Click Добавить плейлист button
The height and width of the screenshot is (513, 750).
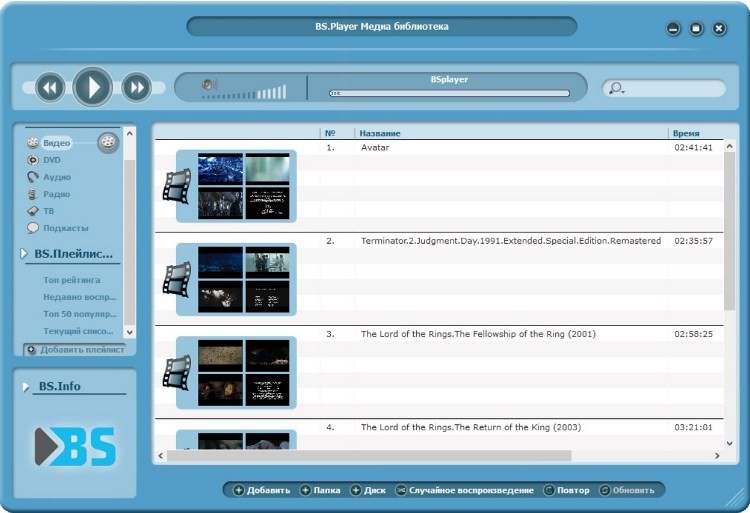75,350
